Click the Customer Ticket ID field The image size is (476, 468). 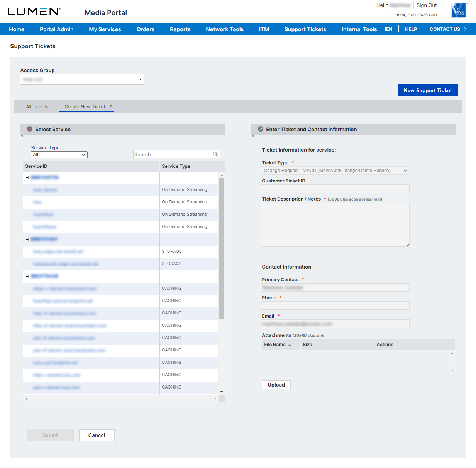[335, 189]
